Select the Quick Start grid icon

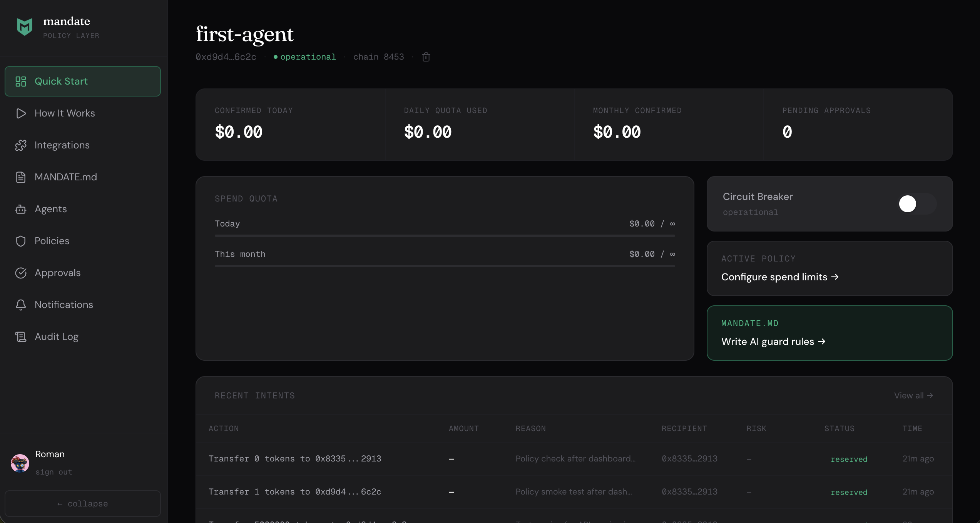[20, 81]
